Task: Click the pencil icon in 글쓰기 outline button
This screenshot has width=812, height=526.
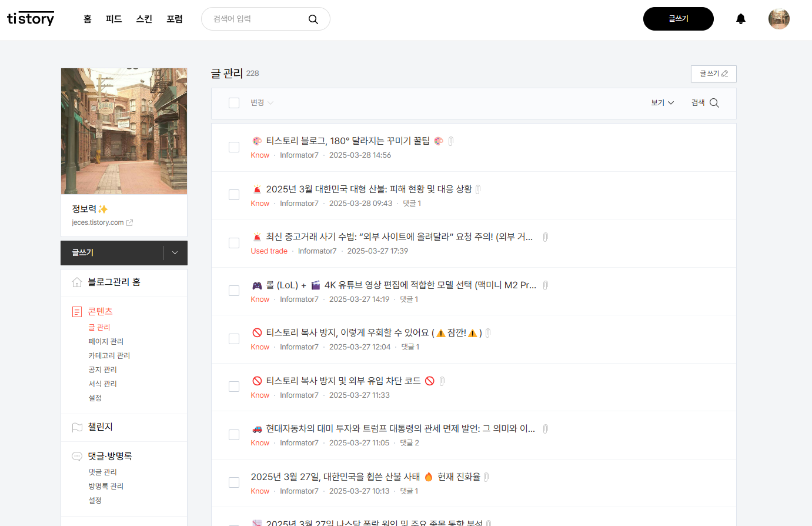Action: click(x=724, y=74)
